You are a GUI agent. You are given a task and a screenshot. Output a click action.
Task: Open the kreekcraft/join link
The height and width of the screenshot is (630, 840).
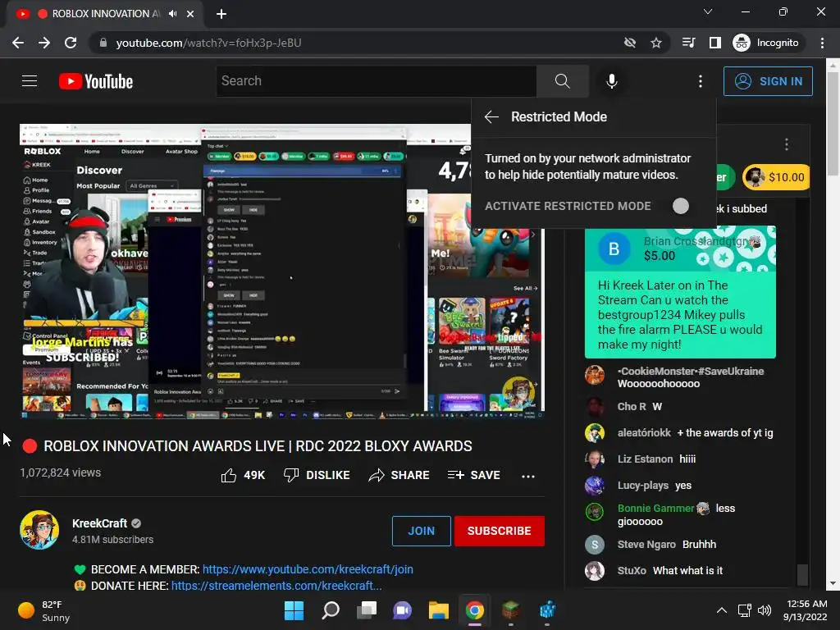[308, 569]
